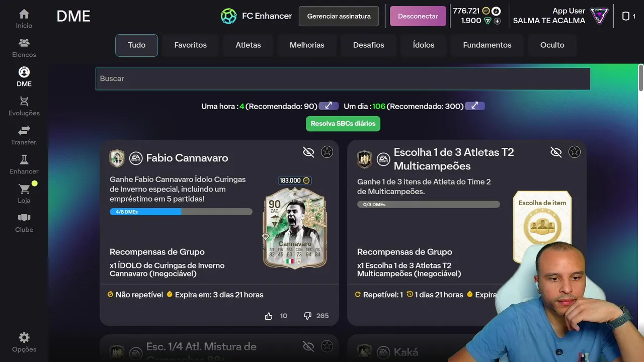Click the coins balance icon near 776.721
Image resolution: width=644 pixels, height=362 pixels.
(x=486, y=11)
